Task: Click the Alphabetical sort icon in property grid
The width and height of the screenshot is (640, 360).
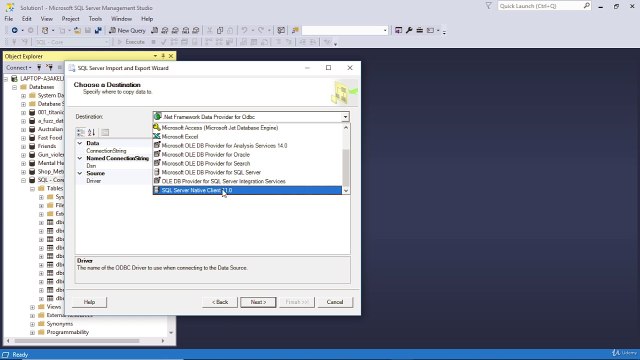Action: (x=91, y=132)
